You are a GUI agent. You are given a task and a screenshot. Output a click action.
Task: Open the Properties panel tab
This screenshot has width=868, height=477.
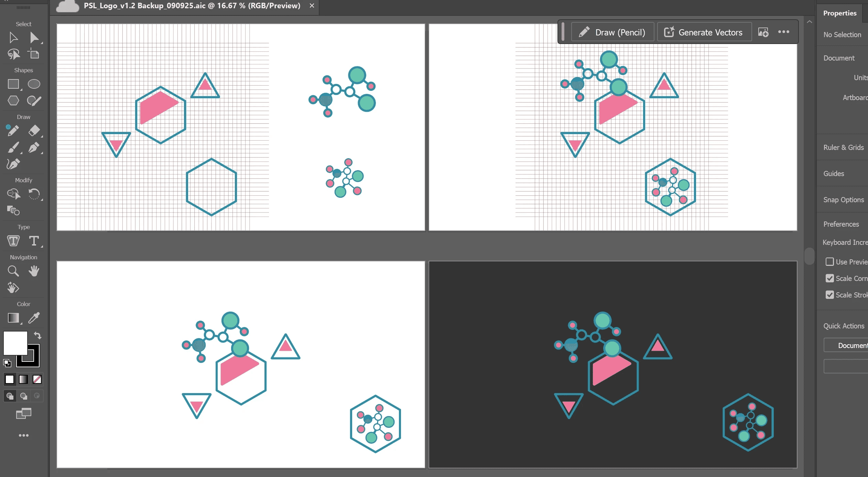(839, 13)
